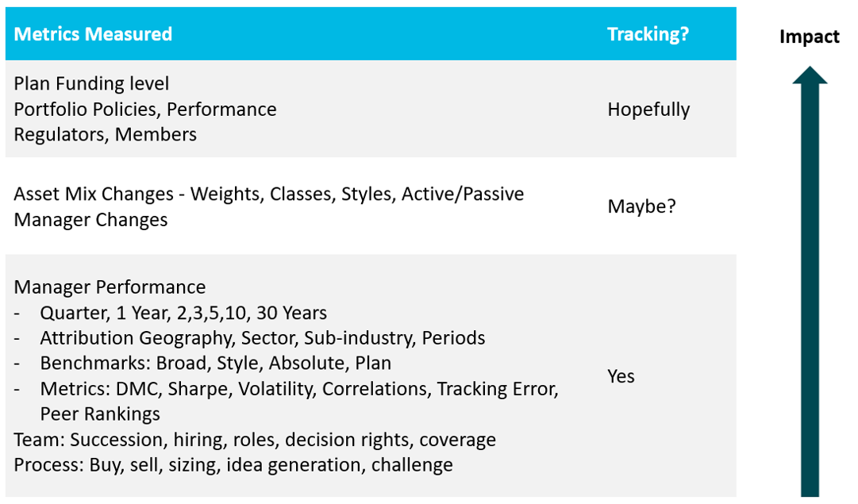This screenshot has height=504, width=858.
Task: Click the "Metrics Measured" column header
Action: pos(93,34)
